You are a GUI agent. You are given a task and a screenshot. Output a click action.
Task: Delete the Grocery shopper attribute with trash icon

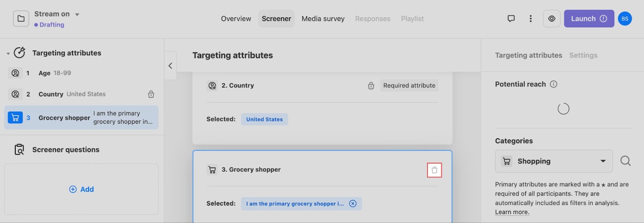(434, 170)
